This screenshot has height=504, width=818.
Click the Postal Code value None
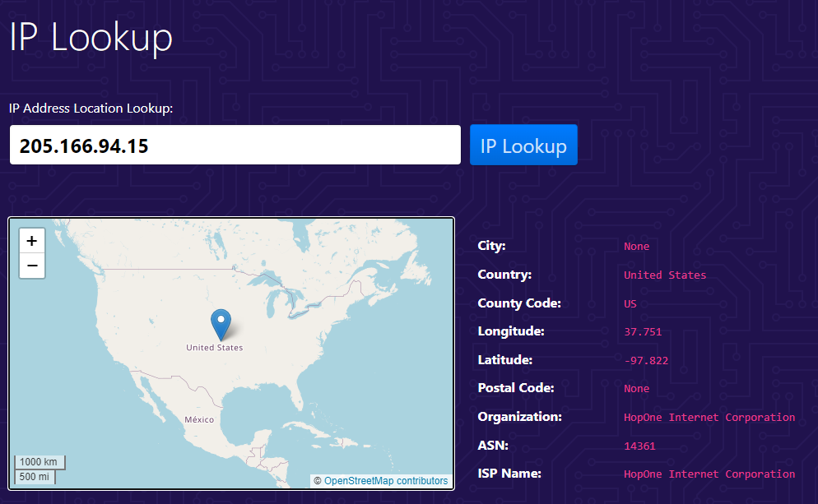[x=636, y=388]
